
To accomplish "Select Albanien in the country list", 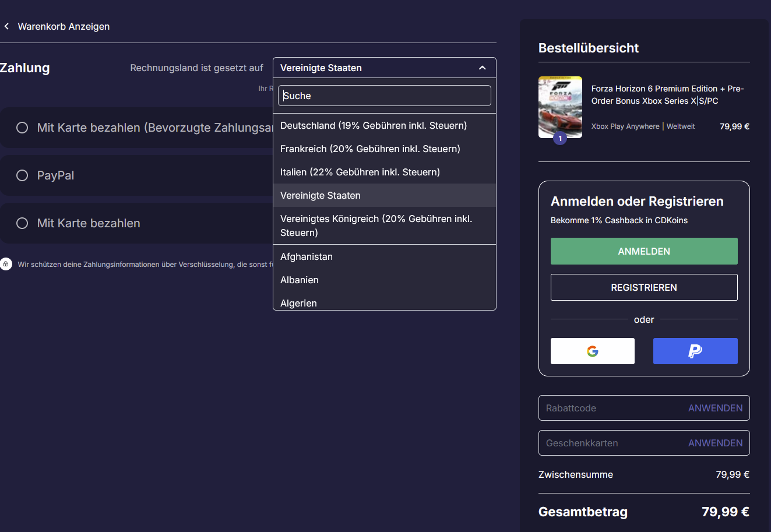I will coord(385,280).
